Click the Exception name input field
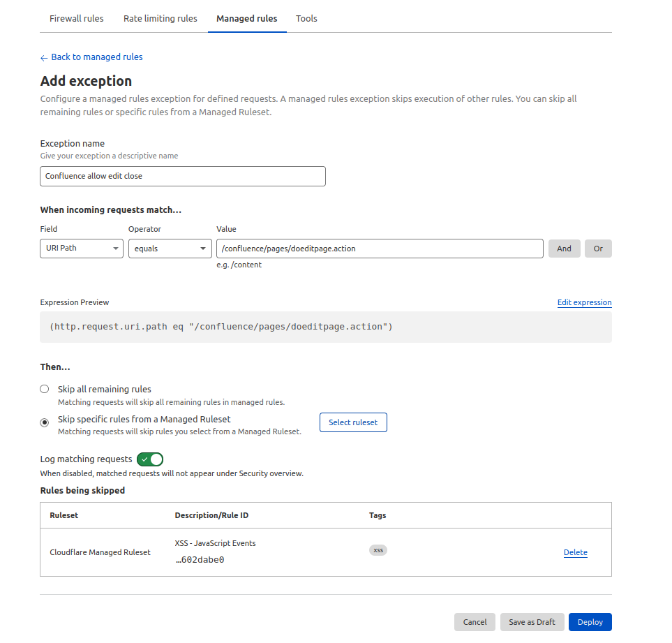 click(183, 176)
